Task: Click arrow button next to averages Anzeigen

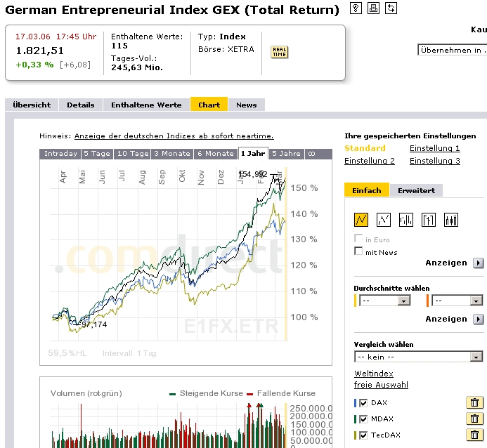Action: click(x=479, y=319)
